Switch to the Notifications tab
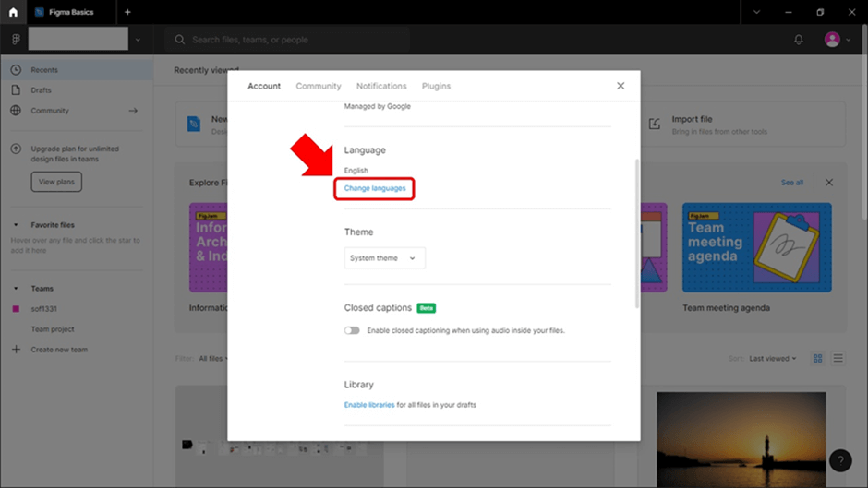 381,86
